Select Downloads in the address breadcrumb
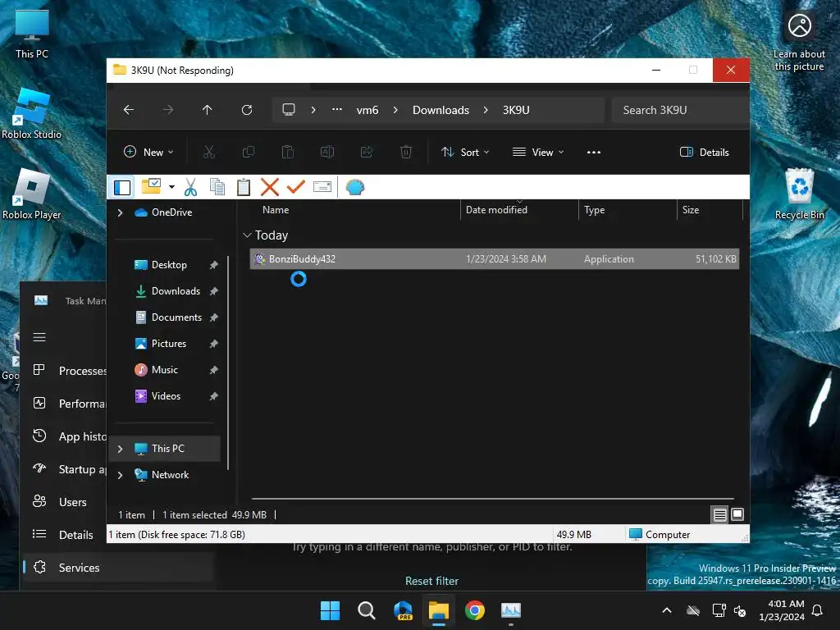840x630 pixels. pos(441,110)
